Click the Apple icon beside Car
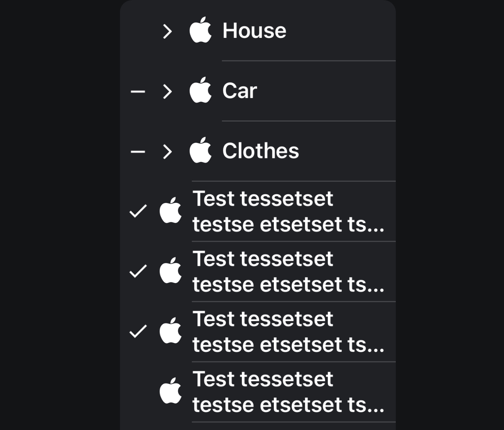Image resolution: width=504 pixels, height=430 pixels. pos(200,90)
